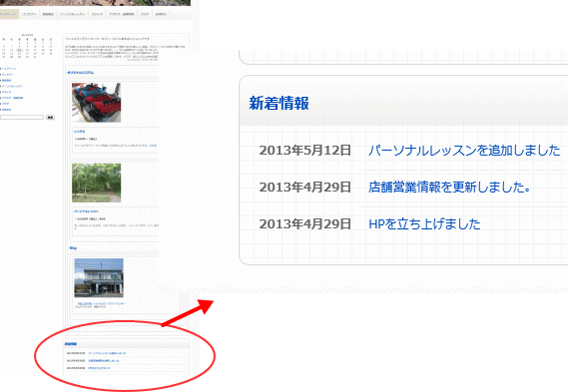The image size is (568, 392).
Task: Open the ブログ tab in top navigation
Action: coord(145,14)
